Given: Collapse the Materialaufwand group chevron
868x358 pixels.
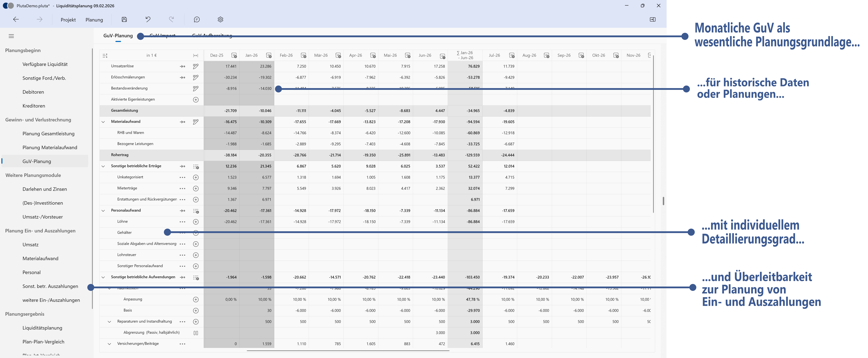Looking at the screenshot, I should tap(103, 122).
